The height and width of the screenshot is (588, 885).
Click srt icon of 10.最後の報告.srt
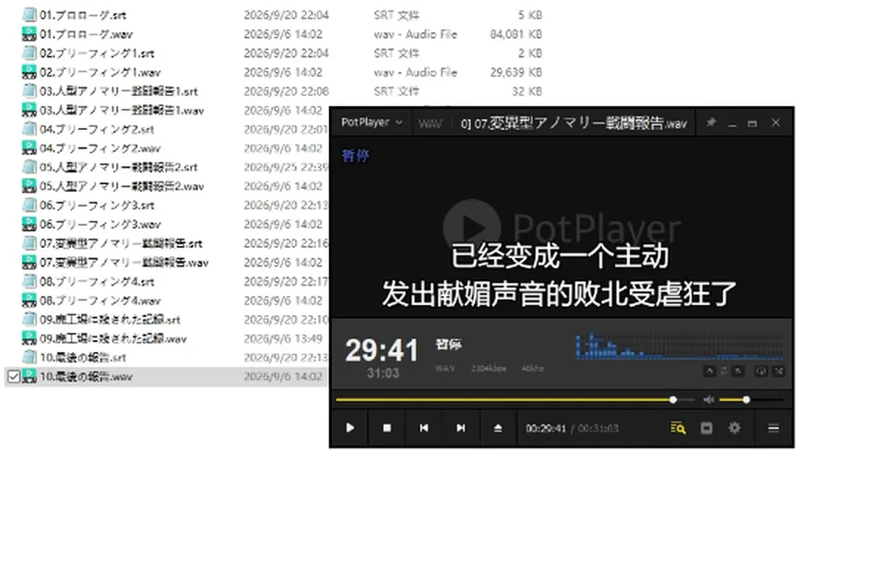coord(29,358)
